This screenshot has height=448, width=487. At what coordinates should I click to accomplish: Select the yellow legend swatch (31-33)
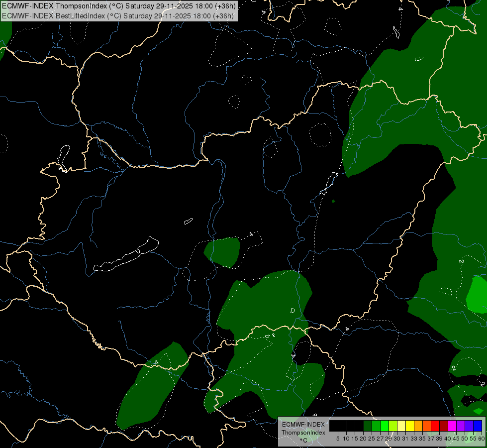[410, 426]
